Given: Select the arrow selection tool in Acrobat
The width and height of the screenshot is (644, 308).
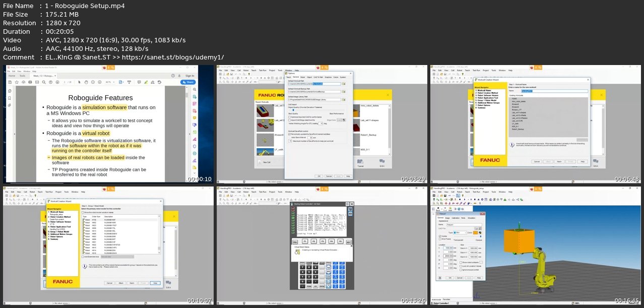Looking at the screenshot, I should [x=79, y=82].
